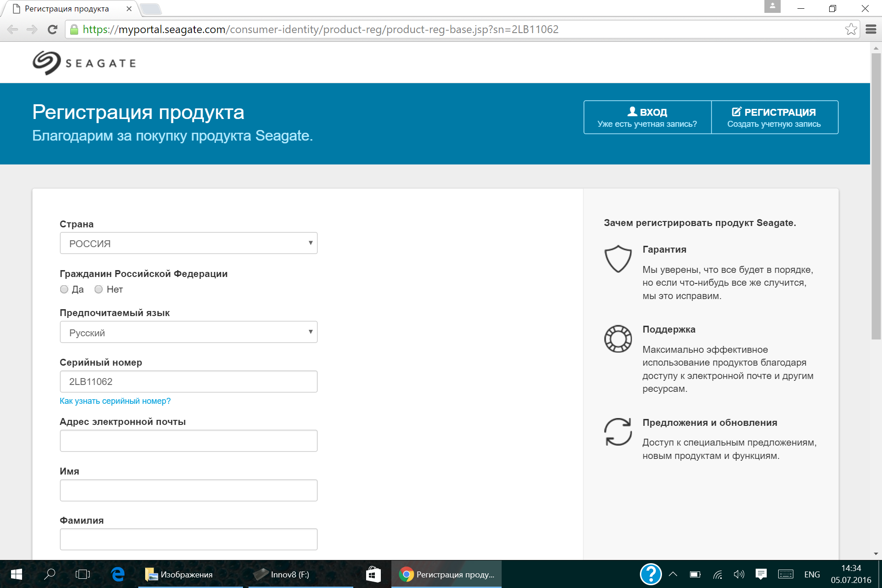Bookmark page with star icon
The image size is (882, 588).
click(x=851, y=29)
